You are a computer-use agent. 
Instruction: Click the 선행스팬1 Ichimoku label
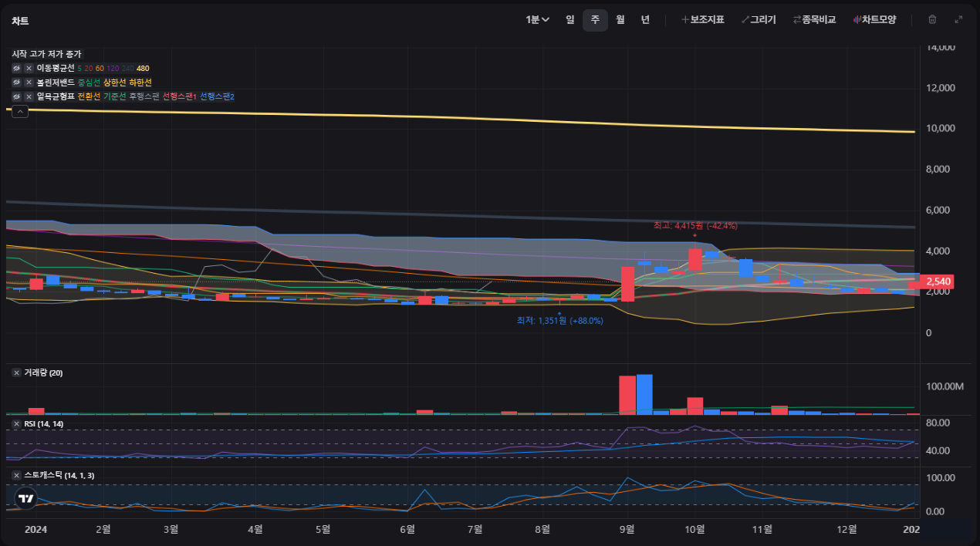coord(179,96)
